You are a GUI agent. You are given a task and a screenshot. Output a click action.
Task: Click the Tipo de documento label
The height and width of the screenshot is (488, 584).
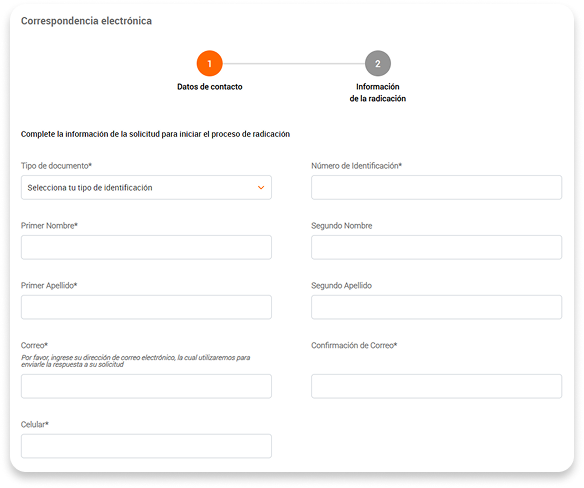[x=56, y=166]
